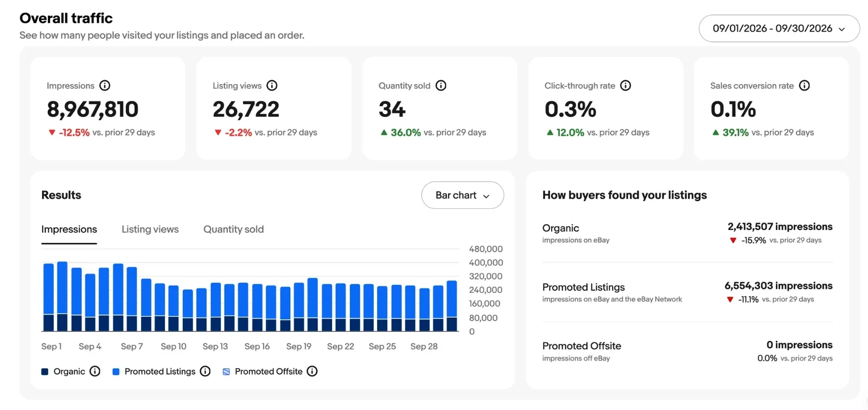Show info for Promoted Offsite legend
This screenshot has height=410, width=868.
point(312,371)
